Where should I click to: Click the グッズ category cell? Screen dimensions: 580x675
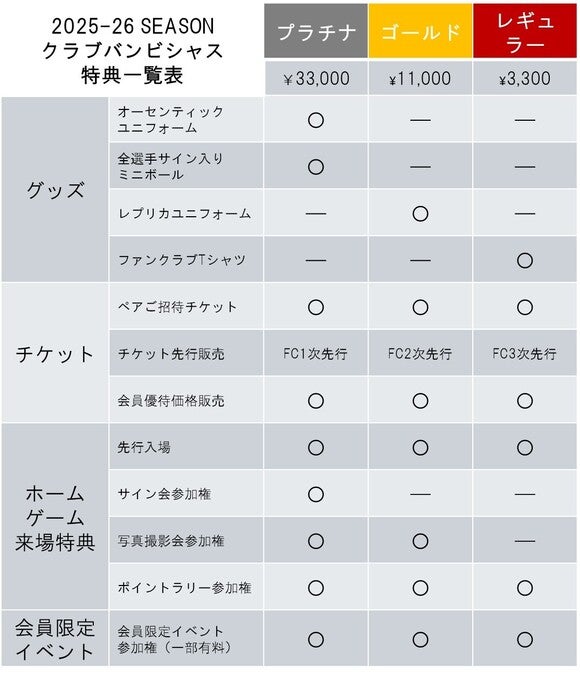[55, 189]
